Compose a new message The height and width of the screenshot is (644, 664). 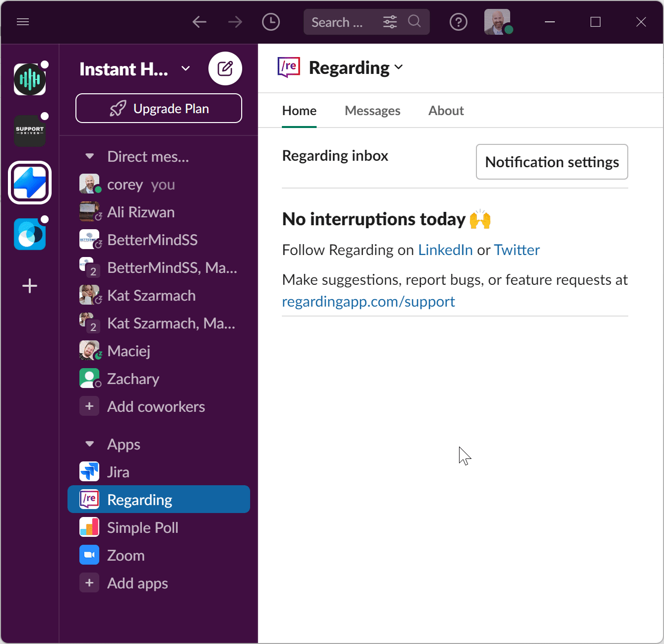225,68
